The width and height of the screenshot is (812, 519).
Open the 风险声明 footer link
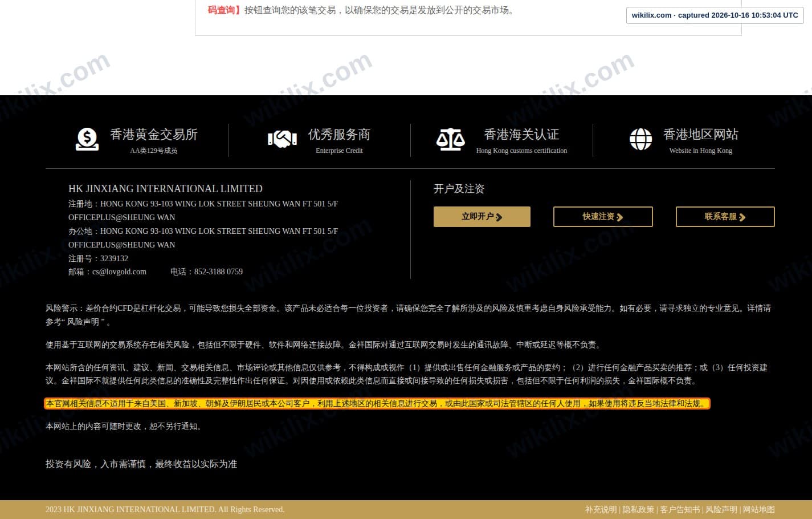(721, 509)
